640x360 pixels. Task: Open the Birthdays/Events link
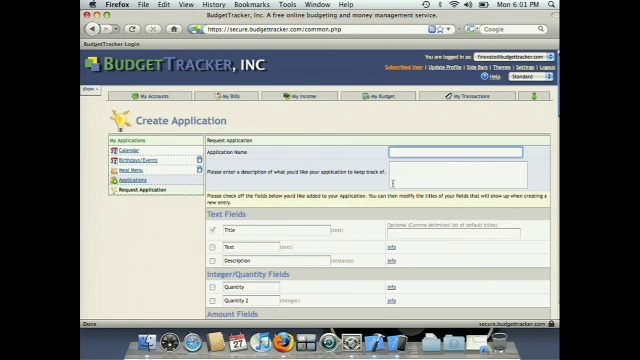pyautogui.click(x=138, y=160)
